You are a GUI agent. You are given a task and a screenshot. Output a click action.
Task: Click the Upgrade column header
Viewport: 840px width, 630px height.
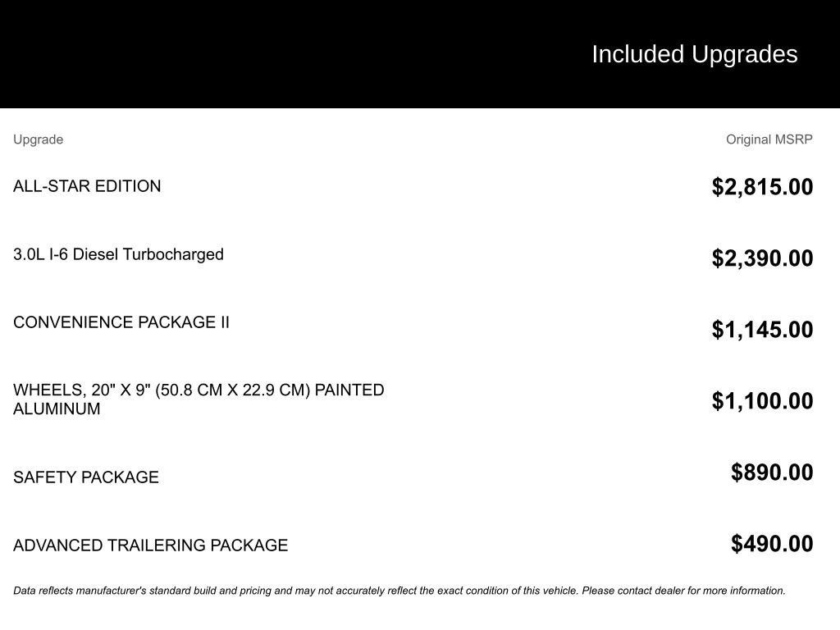[38, 139]
